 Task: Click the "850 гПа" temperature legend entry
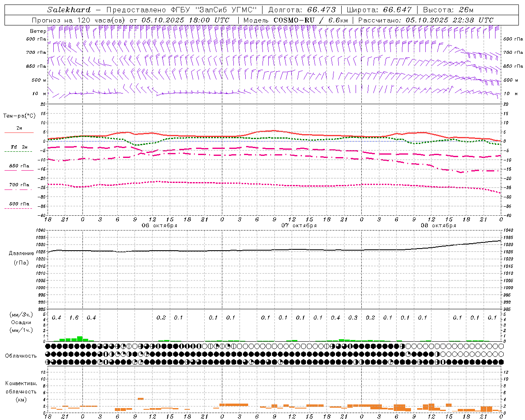tap(19, 166)
